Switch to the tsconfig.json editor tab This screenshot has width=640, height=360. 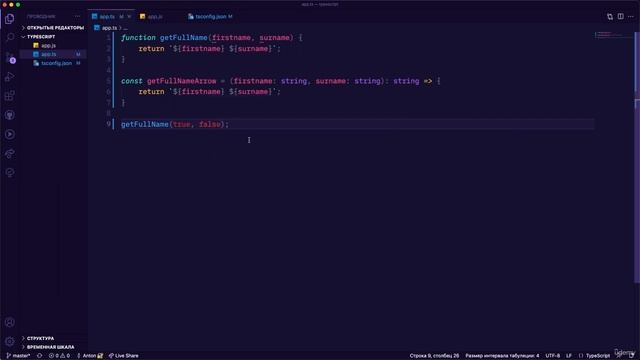pos(211,17)
